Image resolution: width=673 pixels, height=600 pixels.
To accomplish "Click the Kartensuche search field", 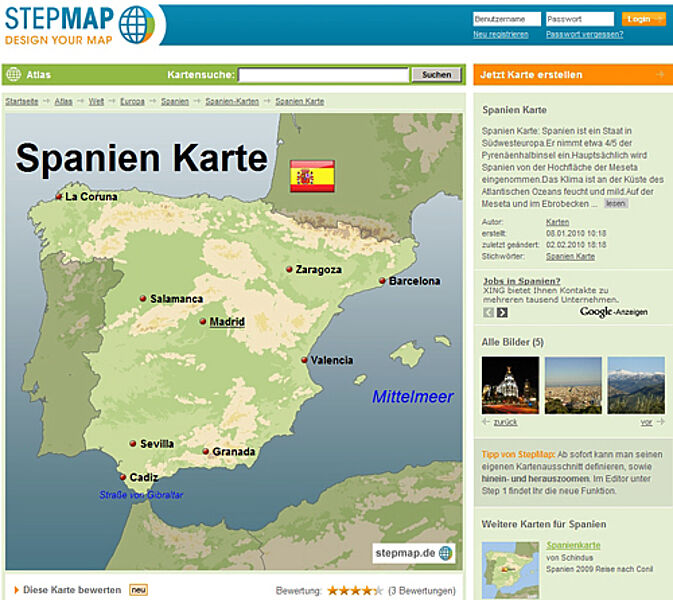I will click(323, 75).
